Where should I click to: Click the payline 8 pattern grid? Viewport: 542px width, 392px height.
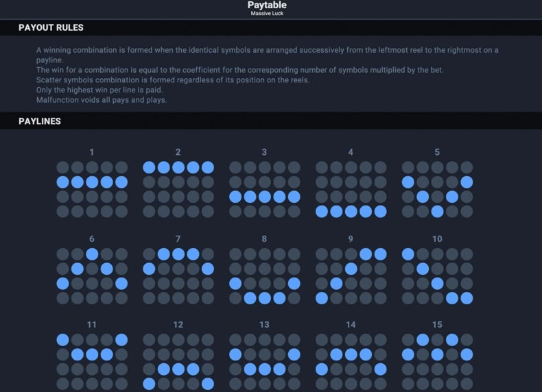coord(265,276)
